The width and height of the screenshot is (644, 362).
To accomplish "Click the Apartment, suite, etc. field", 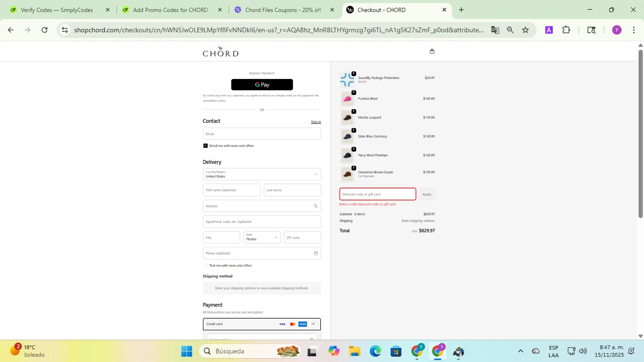I will coord(262,222).
